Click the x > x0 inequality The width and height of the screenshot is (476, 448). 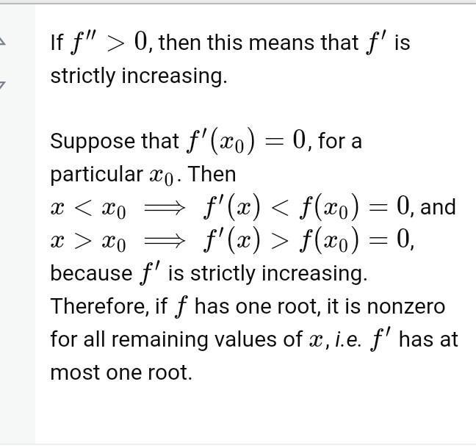88,240
